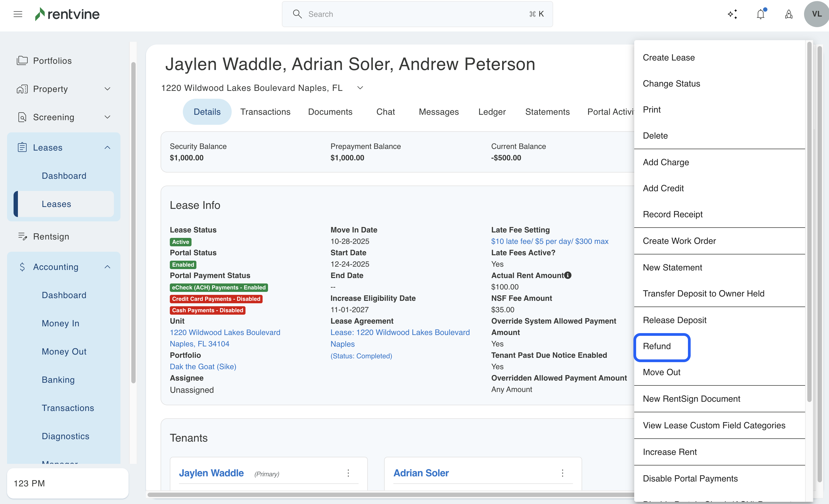Click the rocket icon in header
The height and width of the screenshot is (504, 829).
coord(789,14)
